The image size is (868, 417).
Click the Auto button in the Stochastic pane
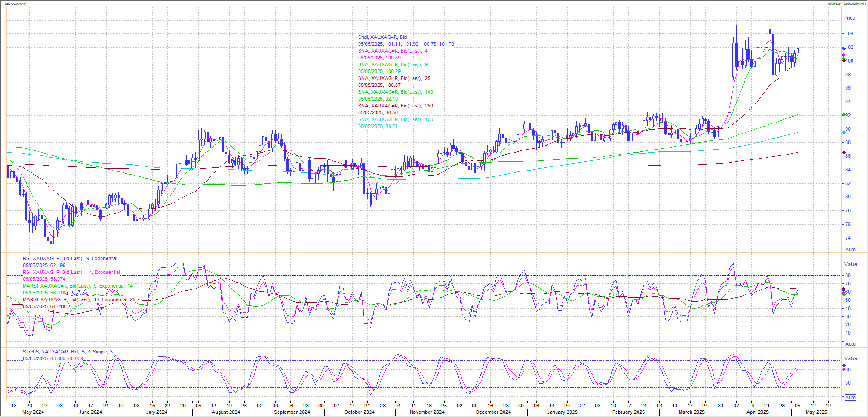(850, 397)
